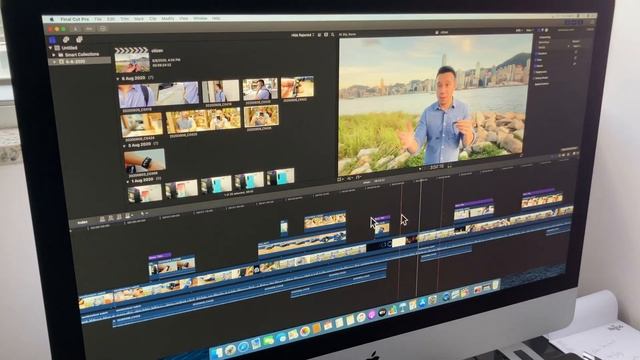
Task: Select the wristwatch clip under 3 Aug 2020
Action: click(144, 160)
